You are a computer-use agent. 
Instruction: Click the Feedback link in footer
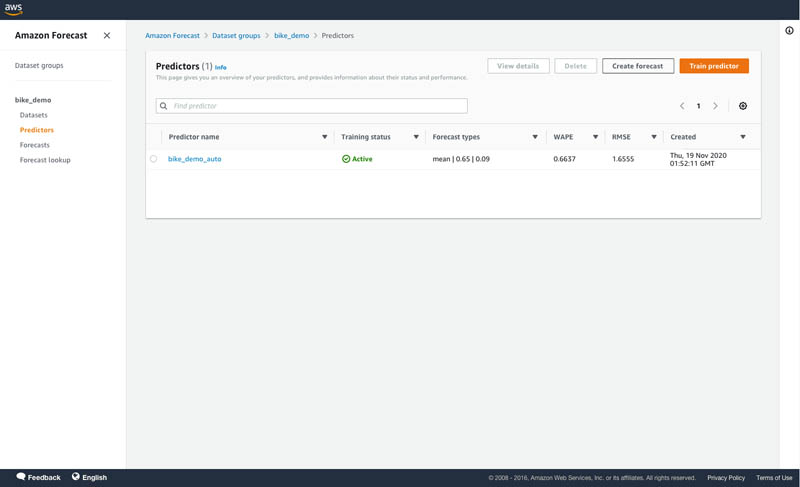coord(44,477)
